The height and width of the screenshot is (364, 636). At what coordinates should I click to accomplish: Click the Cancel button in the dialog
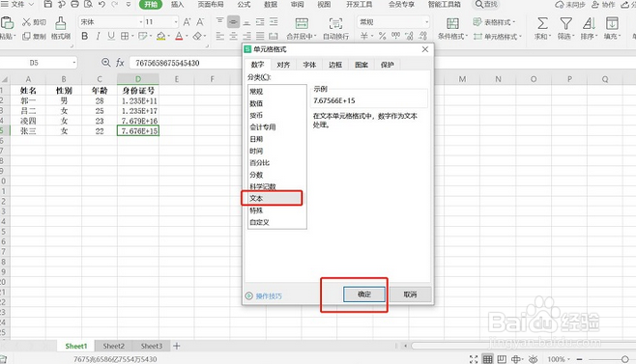point(410,294)
